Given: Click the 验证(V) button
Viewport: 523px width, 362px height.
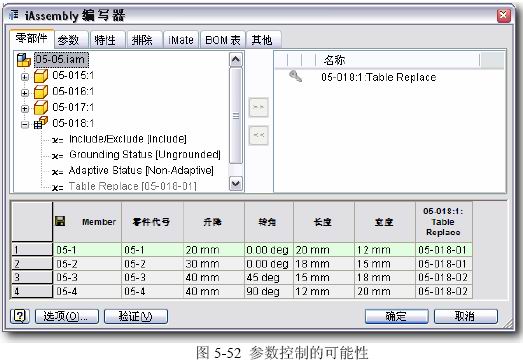Looking at the screenshot, I should click(x=136, y=316).
